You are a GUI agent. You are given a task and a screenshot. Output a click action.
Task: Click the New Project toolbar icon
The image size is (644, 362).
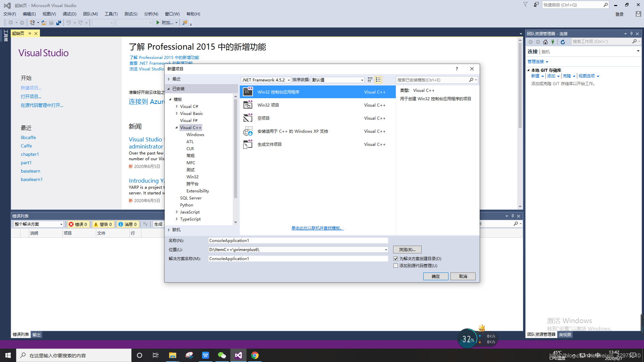(x=33, y=22)
